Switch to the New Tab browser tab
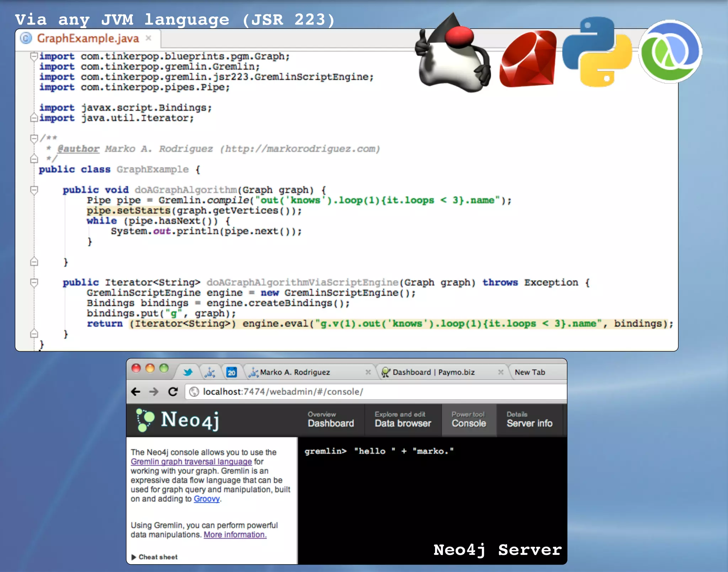Viewport: 728px width, 572px height. (530, 372)
